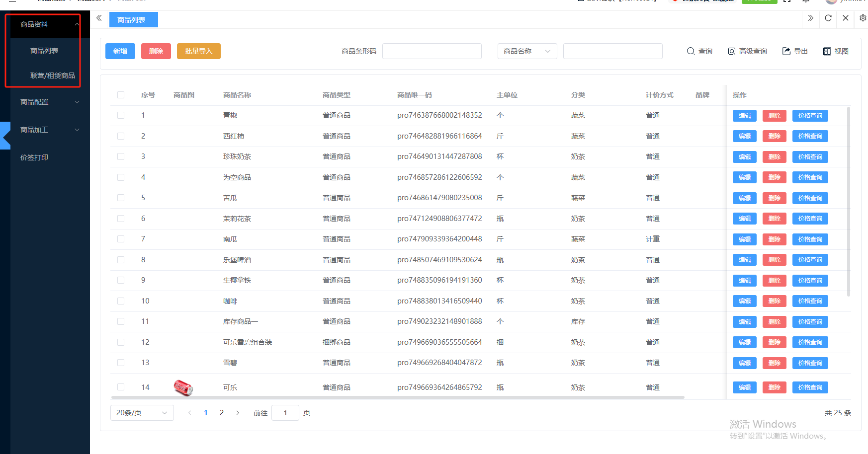Click the orange 批量导入 button
Image resolution: width=868 pixels, height=454 pixels.
(198, 51)
